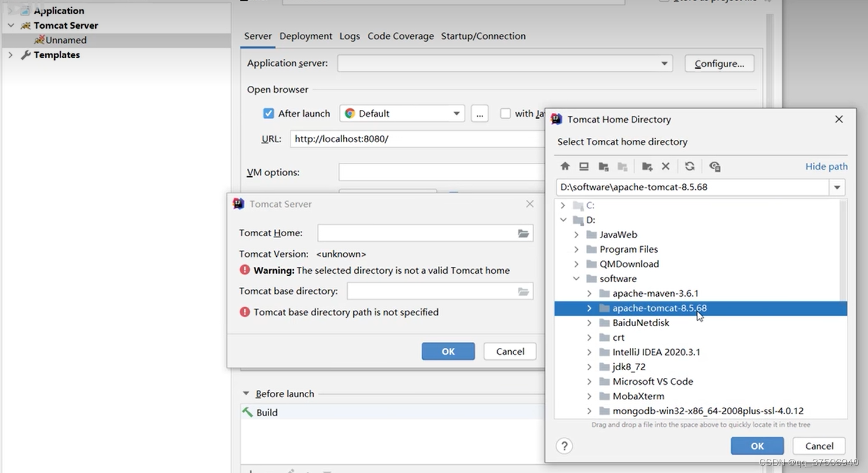The width and height of the screenshot is (868, 473).
Task: Open Application server dropdown
Action: [664, 63]
